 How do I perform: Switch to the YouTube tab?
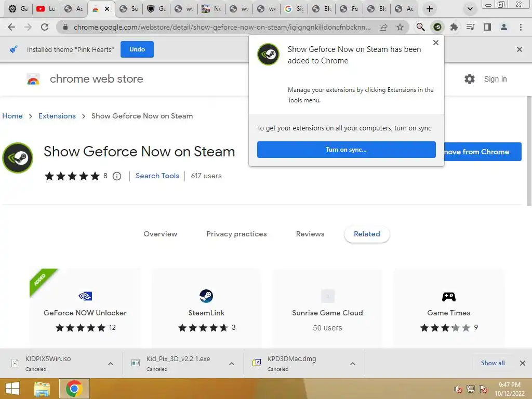pos(46,9)
